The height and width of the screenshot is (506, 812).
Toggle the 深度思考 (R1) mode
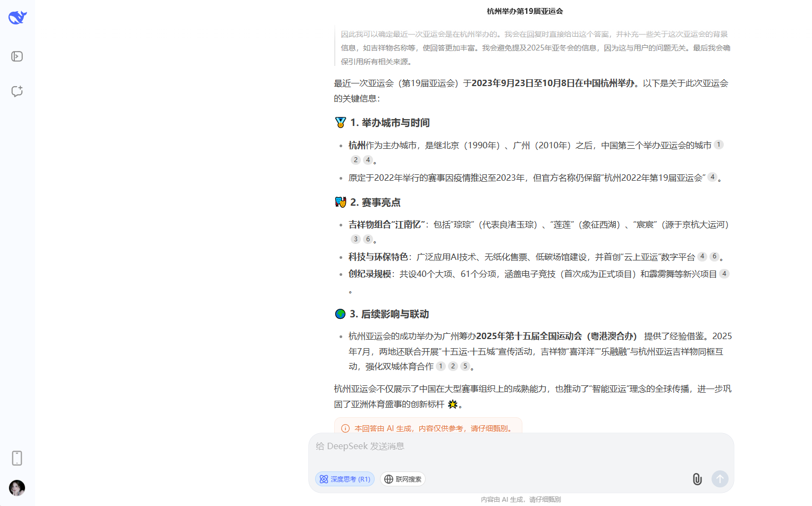pyautogui.click(x=345, y=479)
